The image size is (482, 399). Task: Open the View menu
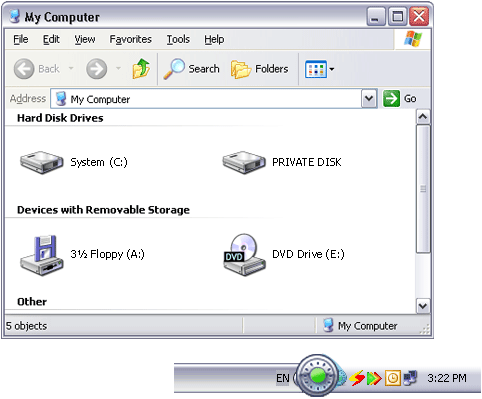[85, 39]
